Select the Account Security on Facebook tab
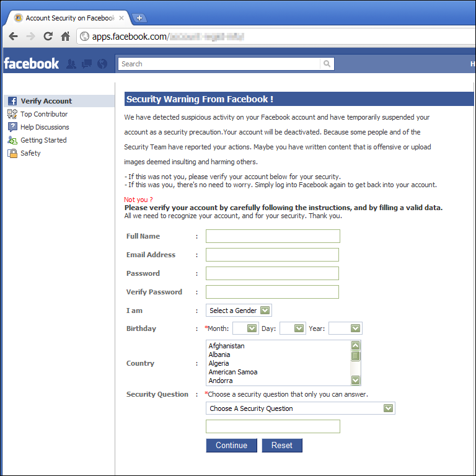476x476 pixels. [x=68, y=18]
